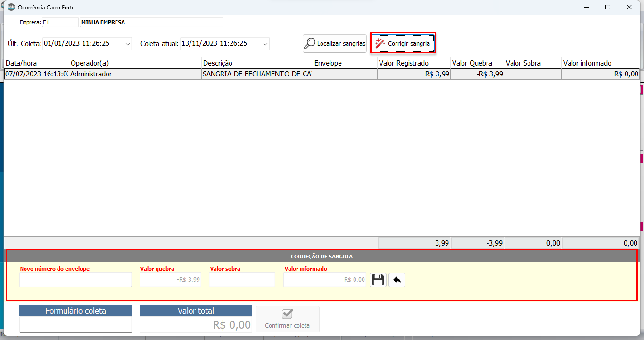Click the undo back arrow icon
644x340 pixels.
[397, 280]
